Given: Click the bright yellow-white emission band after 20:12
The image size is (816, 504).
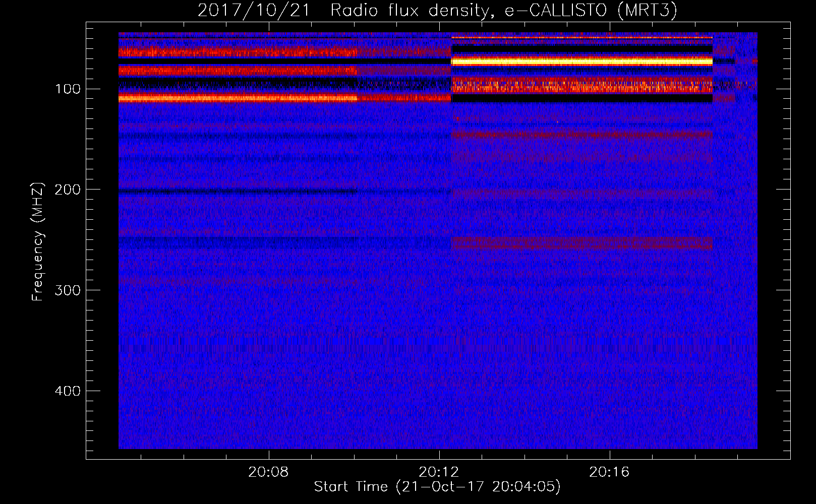Looking at the screenshot, I should (x=581, y=61).
